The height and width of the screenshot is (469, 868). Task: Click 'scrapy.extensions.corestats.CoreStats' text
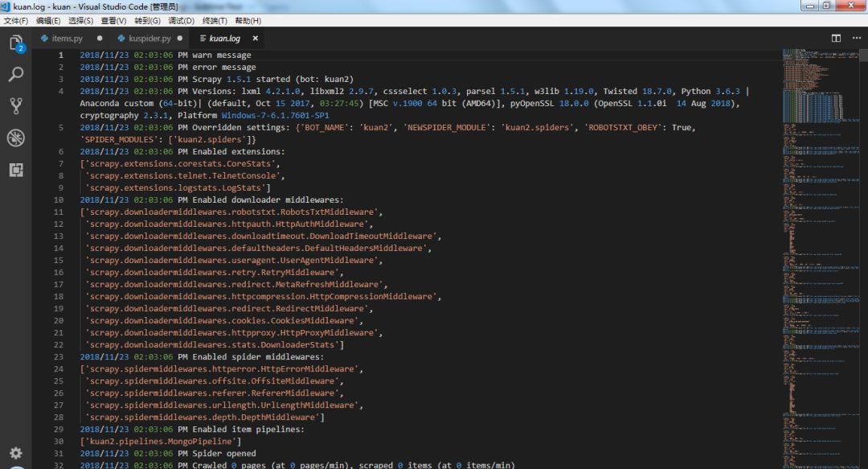click(x=180, y=163)
